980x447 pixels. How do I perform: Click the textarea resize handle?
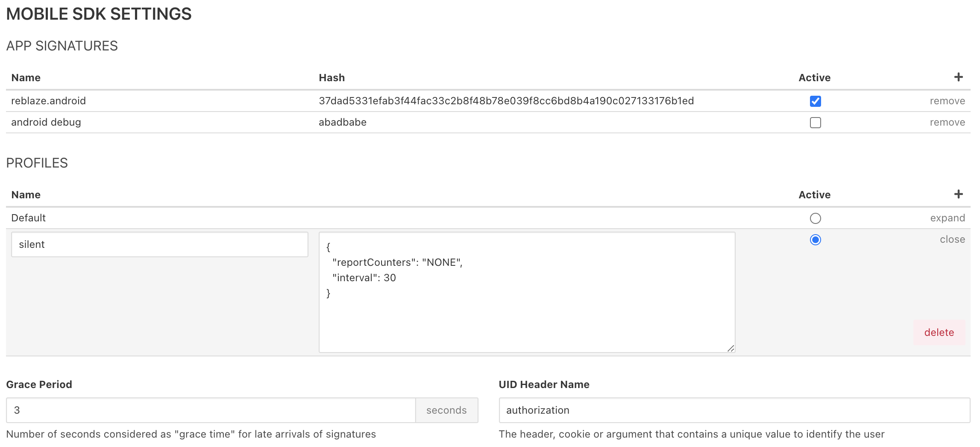coord(731,349)
